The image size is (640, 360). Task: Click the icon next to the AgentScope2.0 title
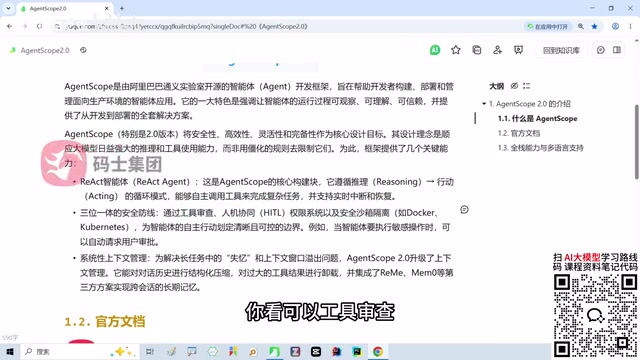pyautogui.click(x=83, y=50)
